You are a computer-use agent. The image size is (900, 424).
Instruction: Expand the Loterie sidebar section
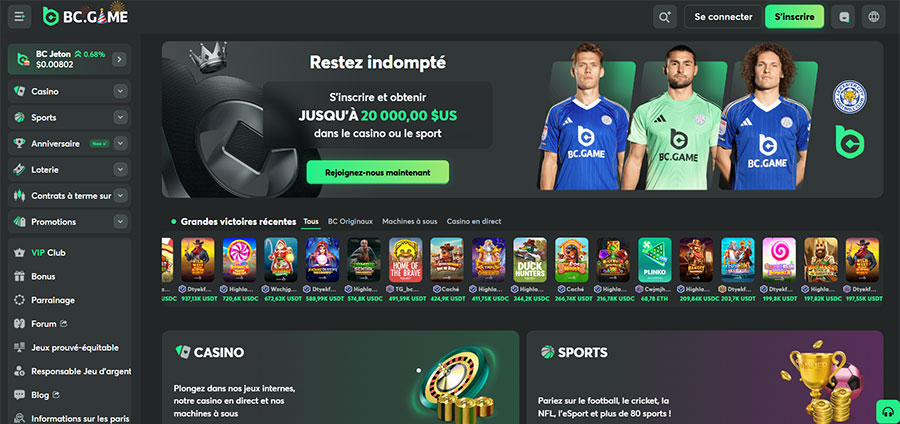click(120, 170)
